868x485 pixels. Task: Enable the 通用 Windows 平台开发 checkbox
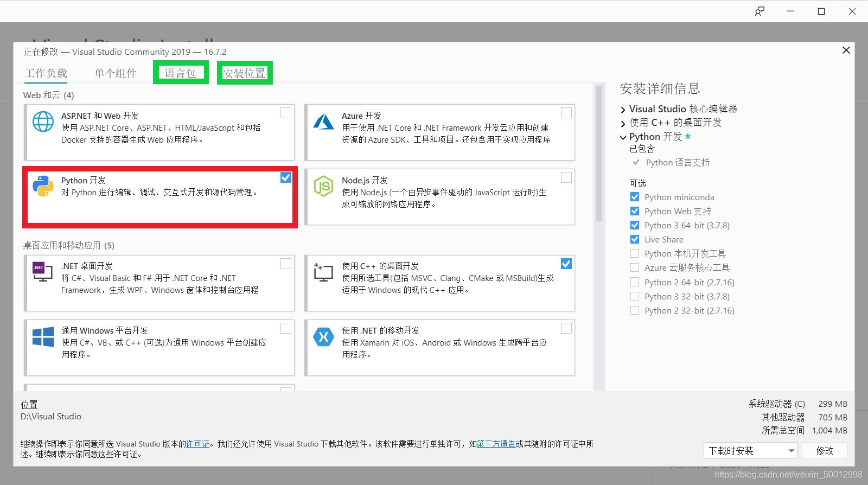pyautogui.click(x=286, y=328)
